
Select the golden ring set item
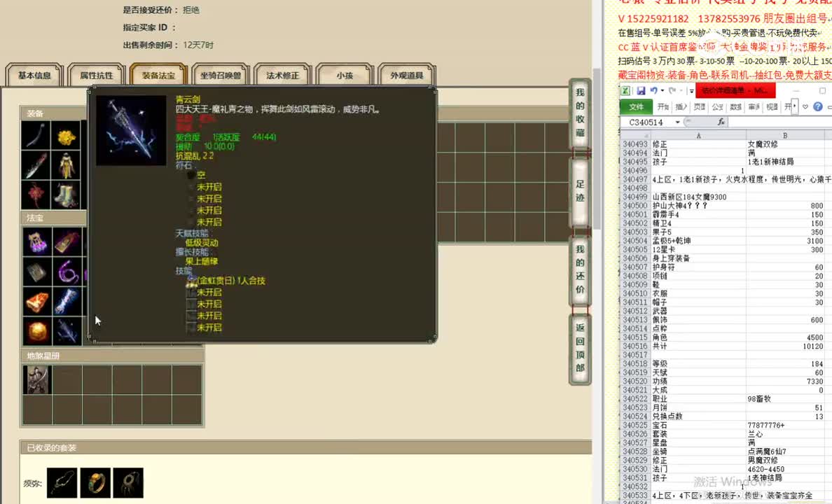95,483
